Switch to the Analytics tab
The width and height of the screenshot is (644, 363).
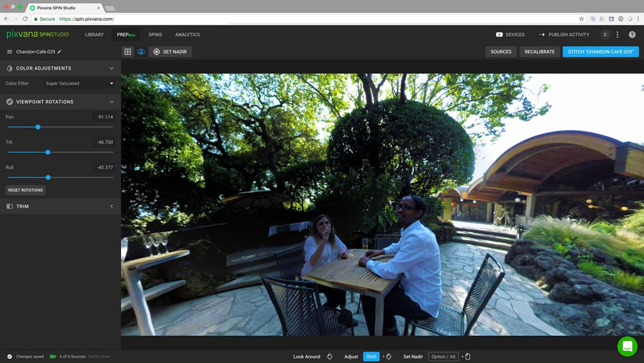pos(187,35)
